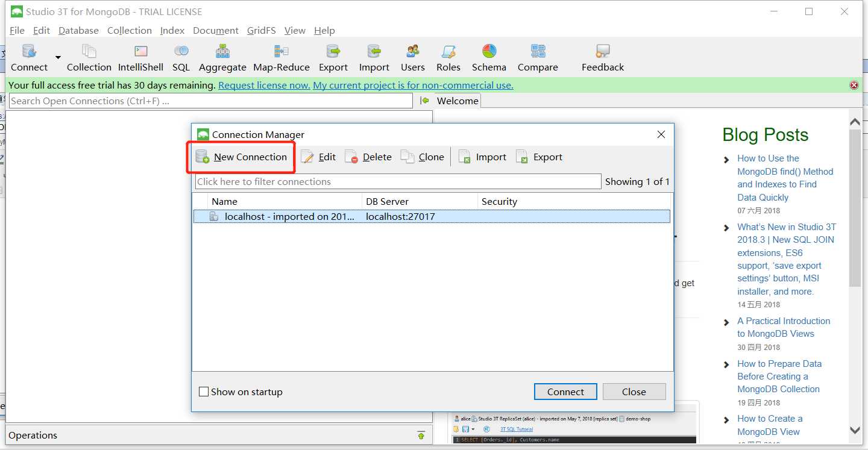
Task: Dismiss the trial banner red close icon
Action: pyautogui.click(x=854, y=86)
